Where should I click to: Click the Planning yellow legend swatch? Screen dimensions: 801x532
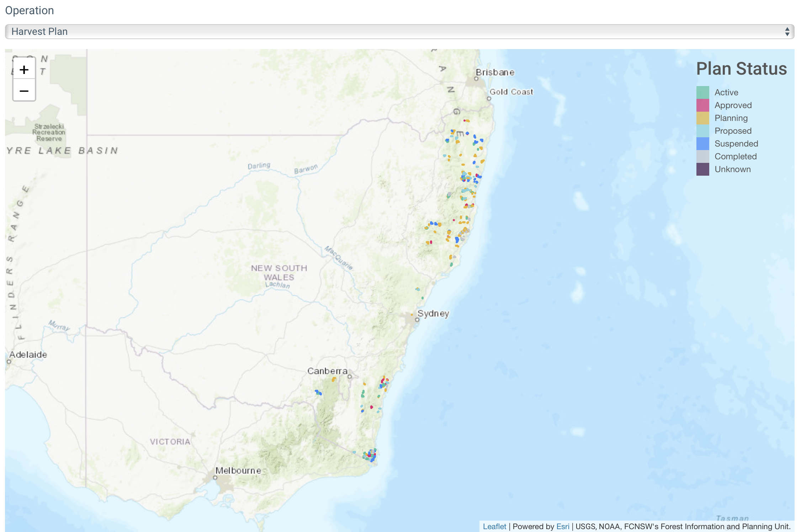702,118
